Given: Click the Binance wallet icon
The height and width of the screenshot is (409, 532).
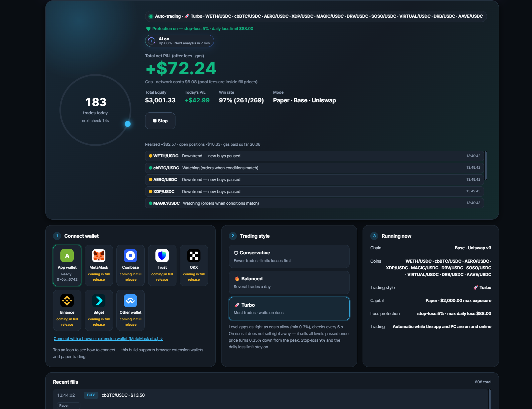Looking at the screenshot, I should 67,301.
